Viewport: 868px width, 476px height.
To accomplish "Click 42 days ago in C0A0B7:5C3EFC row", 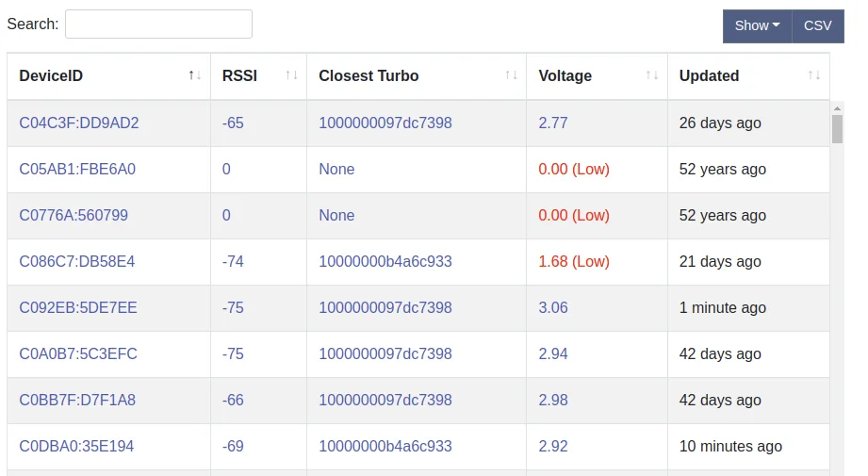I will tap(720, 353).
